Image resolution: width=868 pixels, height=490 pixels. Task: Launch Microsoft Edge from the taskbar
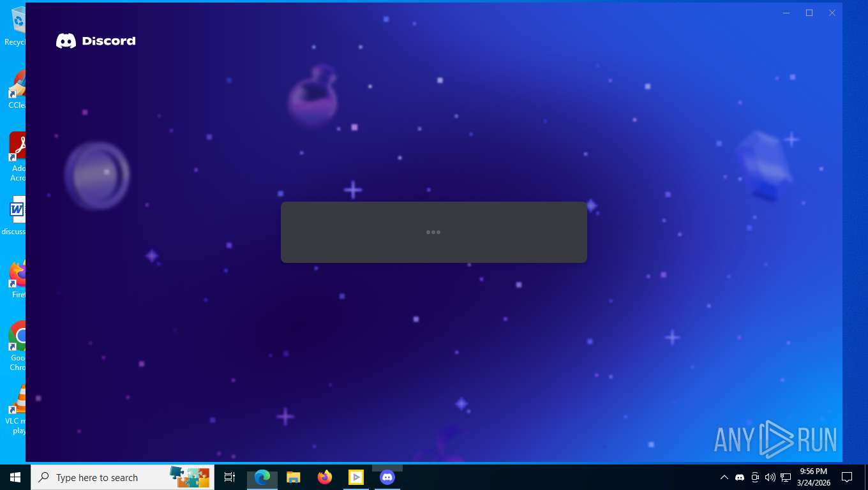point(262,477)
